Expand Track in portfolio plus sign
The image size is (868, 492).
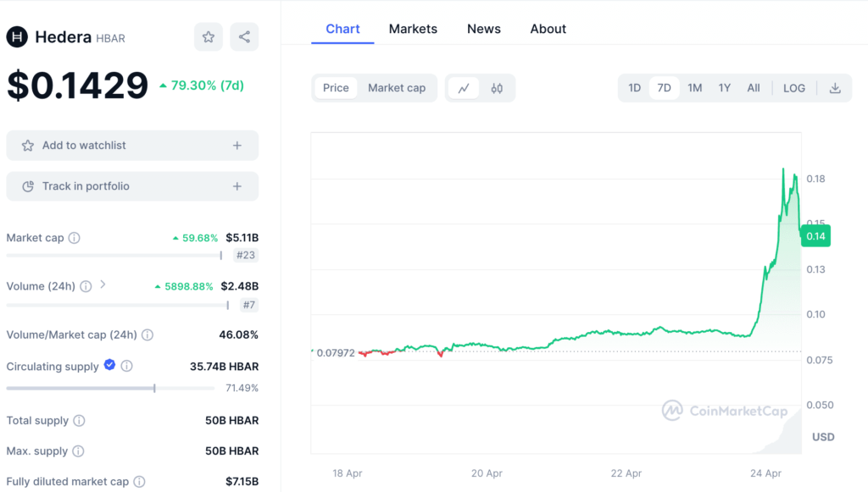click(x=237, y=186)
